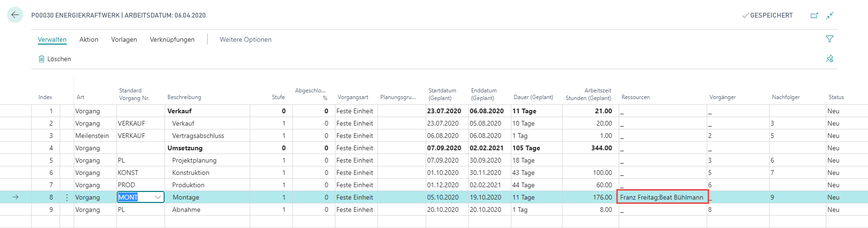Click the Vorgangsart column header
The image size is (868, 228).
(x=353, y=97)
